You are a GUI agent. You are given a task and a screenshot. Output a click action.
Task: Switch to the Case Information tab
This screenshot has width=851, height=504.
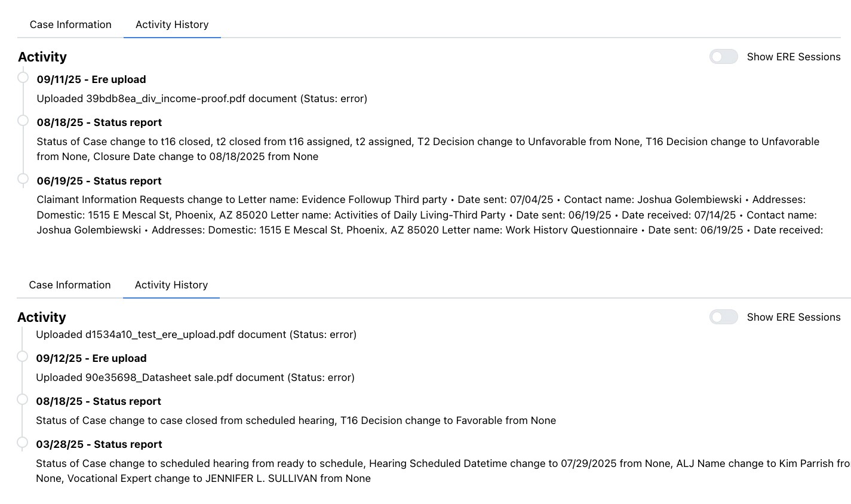click(x=70, y=24)
